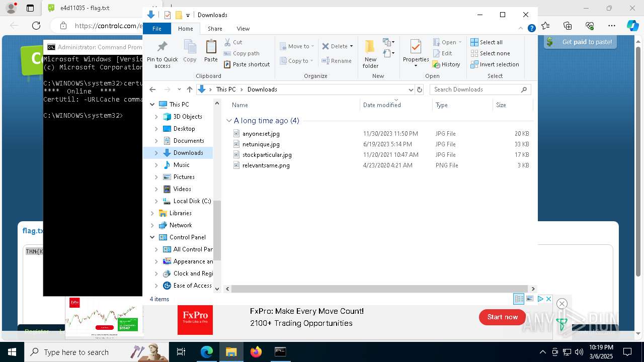Click Select none

490,53
